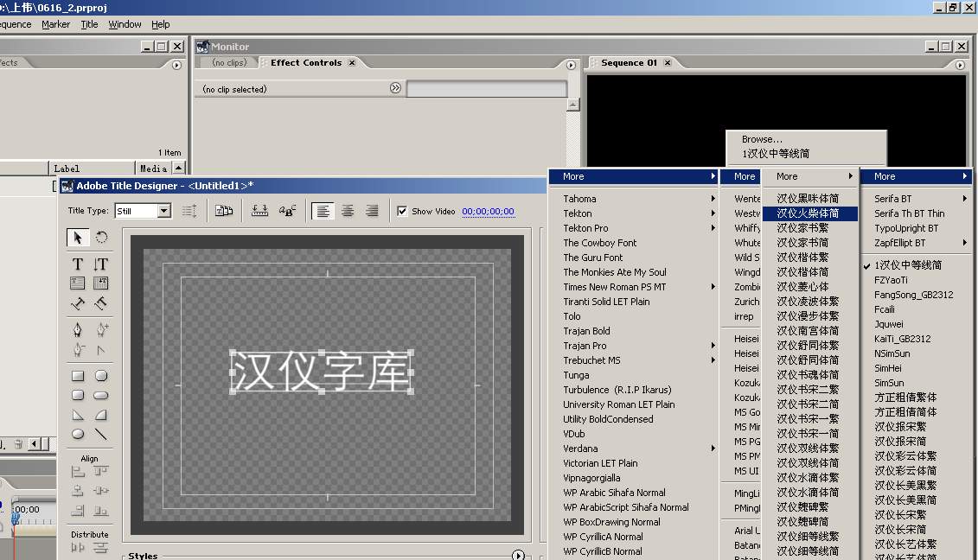Click the 汉仪字库 text object on canvas
Screen dimensions: 978x560
point(322,372)
